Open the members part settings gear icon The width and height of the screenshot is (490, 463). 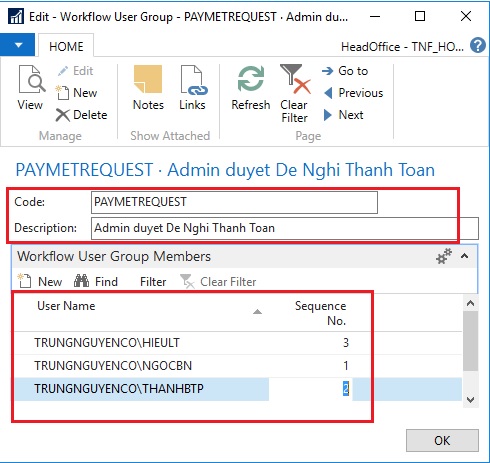tap(444, 256)
